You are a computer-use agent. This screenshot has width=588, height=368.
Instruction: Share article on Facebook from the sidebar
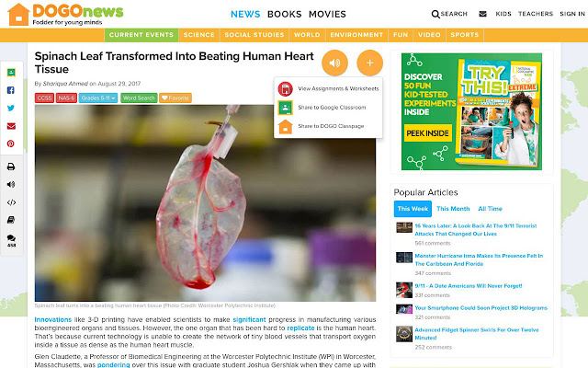click(11, 90)
